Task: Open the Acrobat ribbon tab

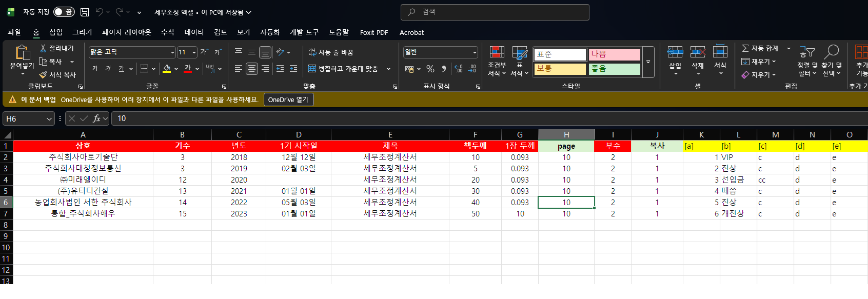Action: (411, 32)
